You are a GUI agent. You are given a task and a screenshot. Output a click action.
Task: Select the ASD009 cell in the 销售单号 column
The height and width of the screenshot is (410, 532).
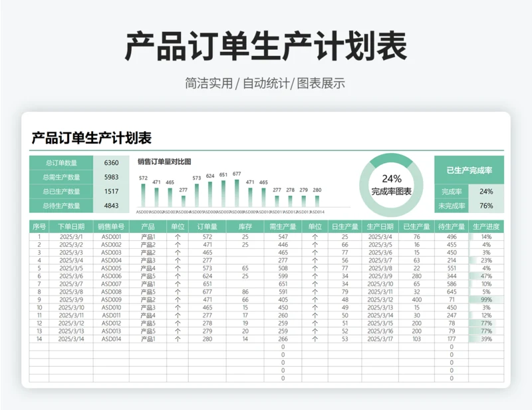pyautogui.click(x=111, y=300)
